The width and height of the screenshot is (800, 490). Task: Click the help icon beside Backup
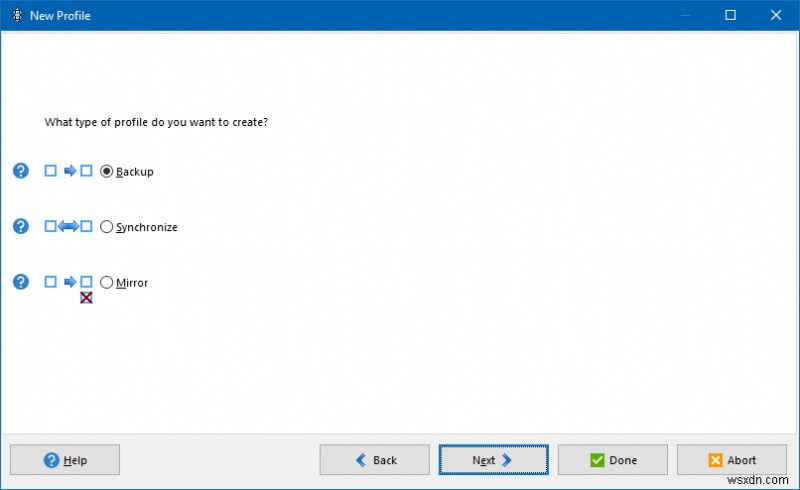20,171
